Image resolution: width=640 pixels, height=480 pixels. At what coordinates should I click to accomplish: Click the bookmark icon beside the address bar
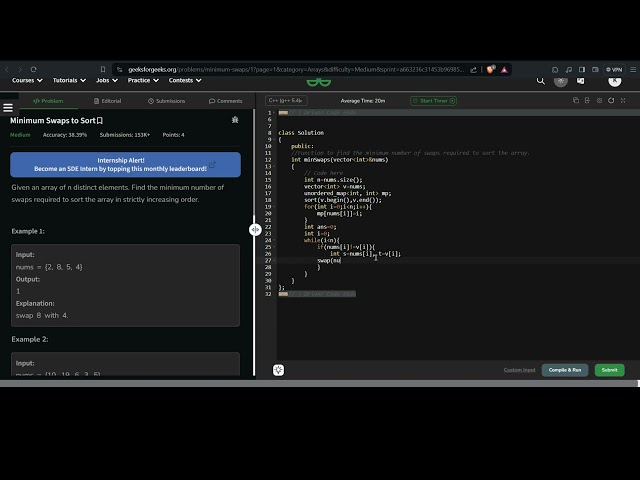(103, 69)
